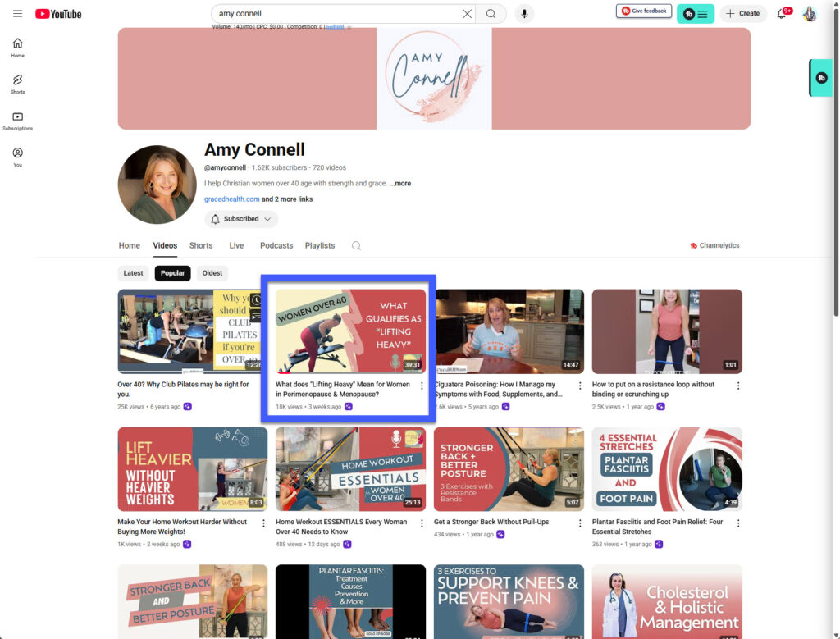The width and height of the screenshot is (840, 639).
Task: Open title Over 40? Why Club Pilates
Action: [x=183, y=389]
